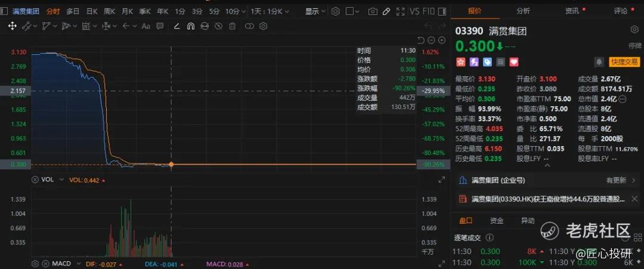Select the measurement ruler tool
The width and height of the screenshot is (644, 269).
86,26
